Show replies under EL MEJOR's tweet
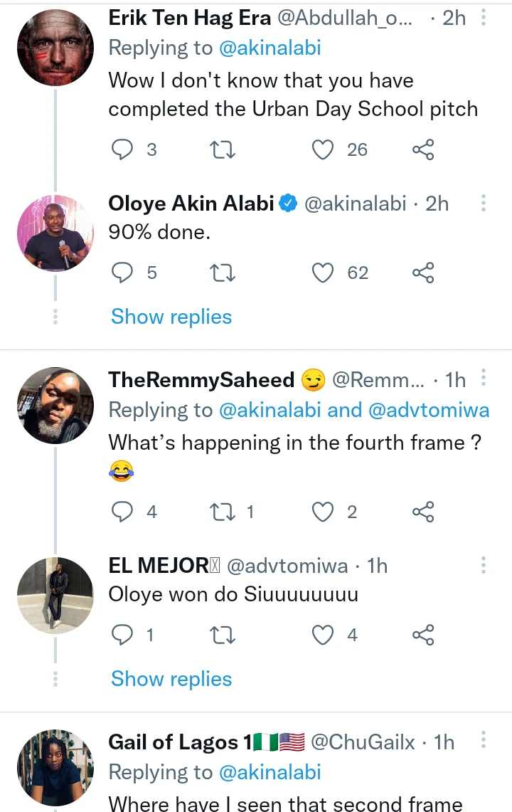The width and height of the screenshot is (512, 812). (x=171, y=679)
